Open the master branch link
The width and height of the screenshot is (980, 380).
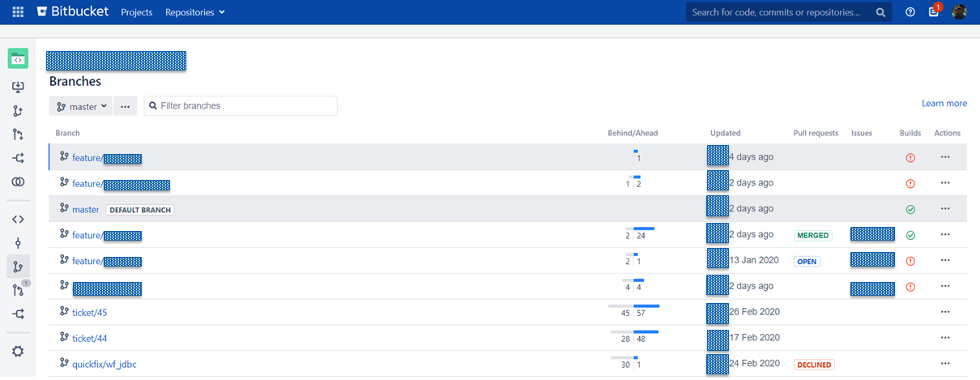tap(85, 209)
